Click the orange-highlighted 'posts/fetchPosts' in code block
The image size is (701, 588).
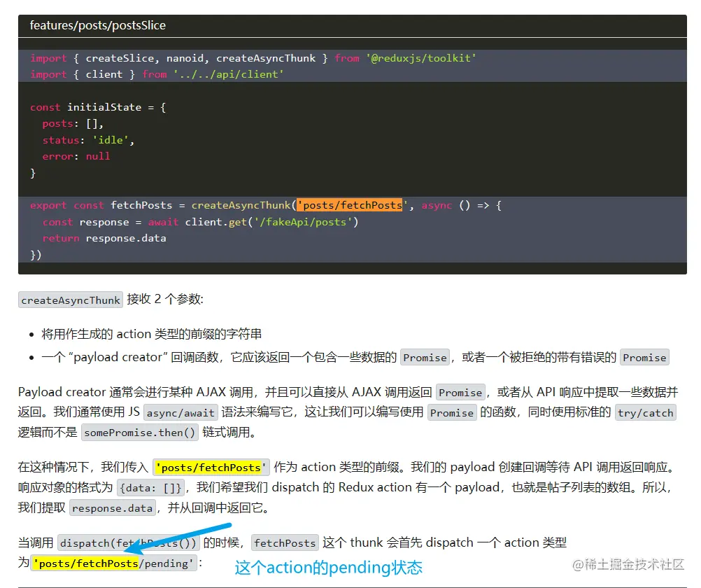tap(350, 205)
